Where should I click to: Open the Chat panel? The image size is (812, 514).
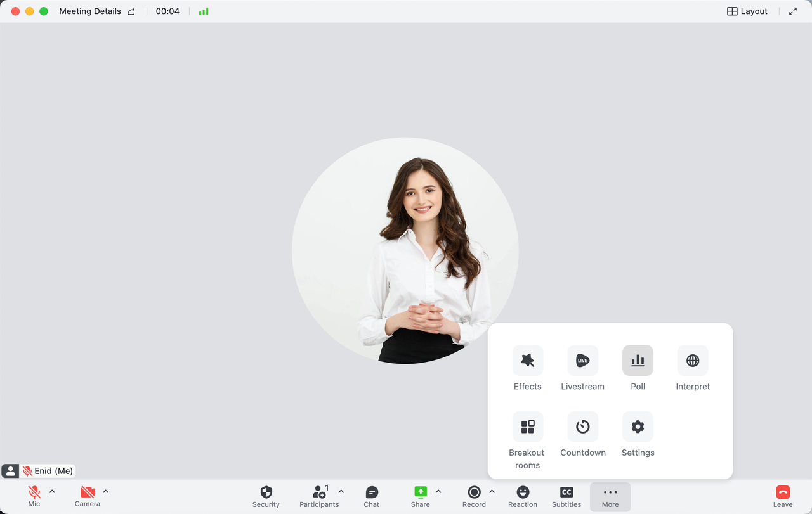click(371, 496)
